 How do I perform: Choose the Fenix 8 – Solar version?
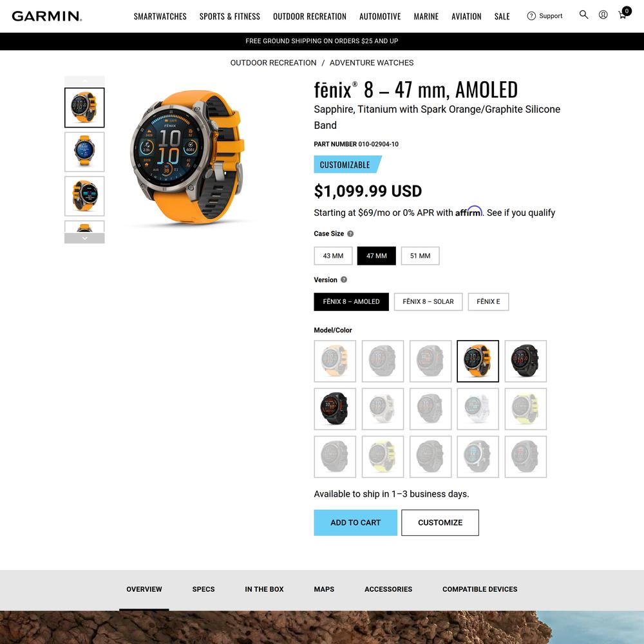click(x=428, y=302)
